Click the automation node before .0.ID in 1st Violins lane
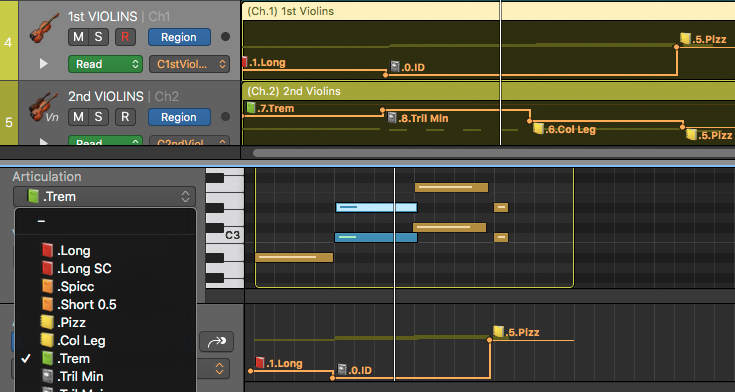The width and height of the screenshot is (735, 392). click(386, 75)
